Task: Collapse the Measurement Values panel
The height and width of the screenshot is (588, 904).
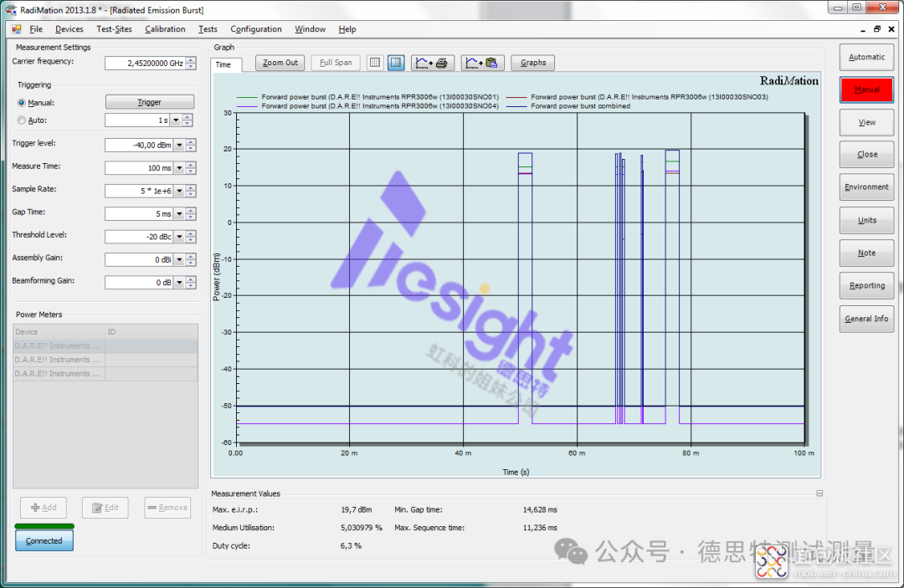Action: pos(819,493)
